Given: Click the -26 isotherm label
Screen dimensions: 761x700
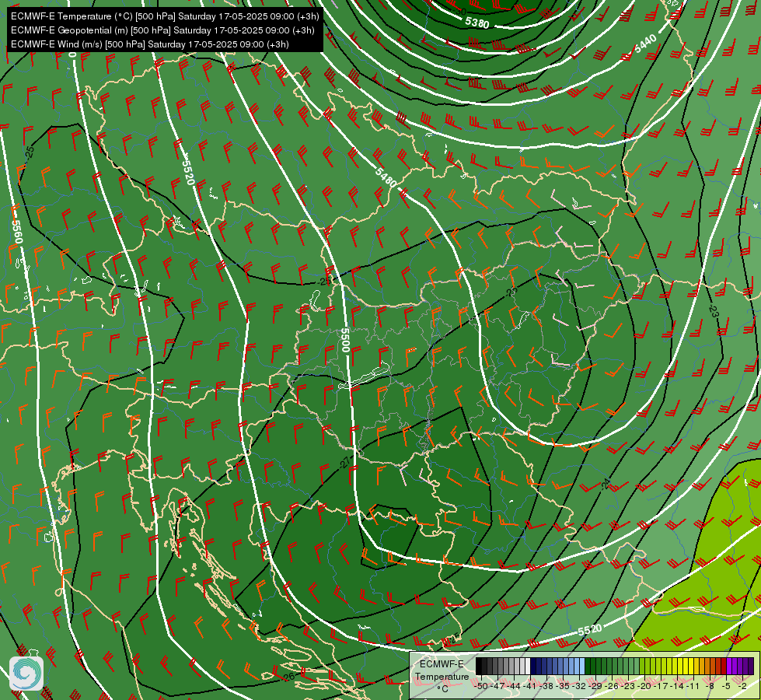Looking at the screenshot, I should (x=288, y=676).
